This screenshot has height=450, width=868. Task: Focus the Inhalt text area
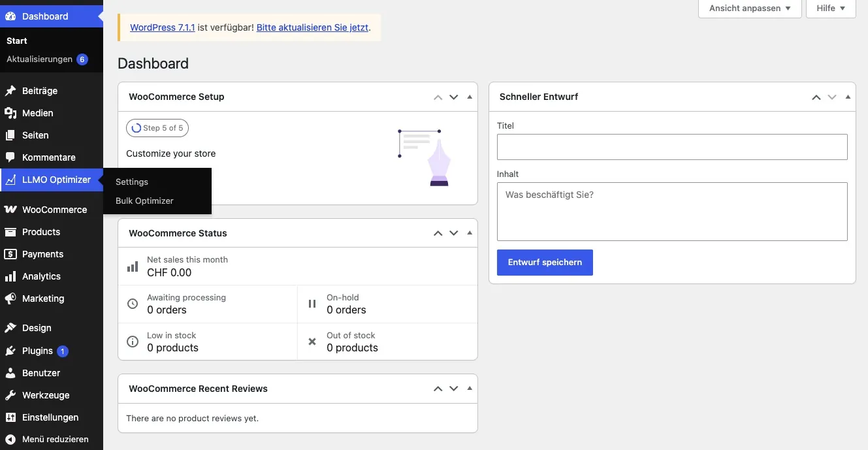[x=672, y=212]
